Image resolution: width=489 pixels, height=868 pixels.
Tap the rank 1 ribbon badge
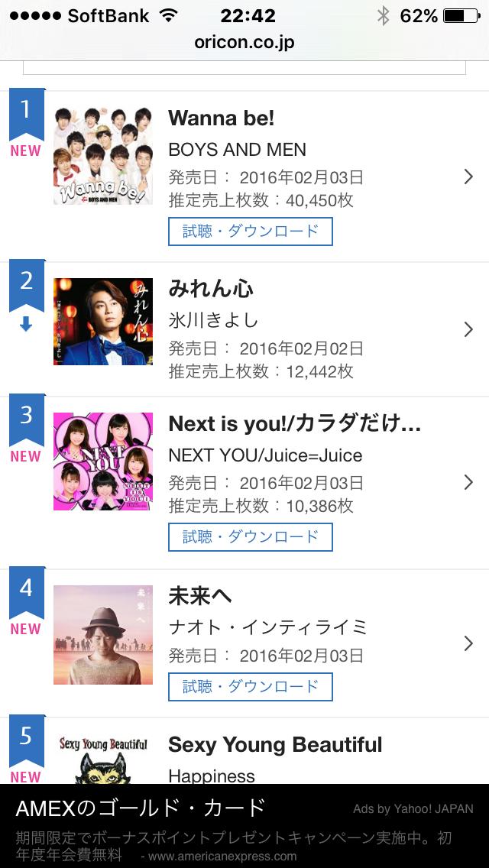[x=26, y=112]
